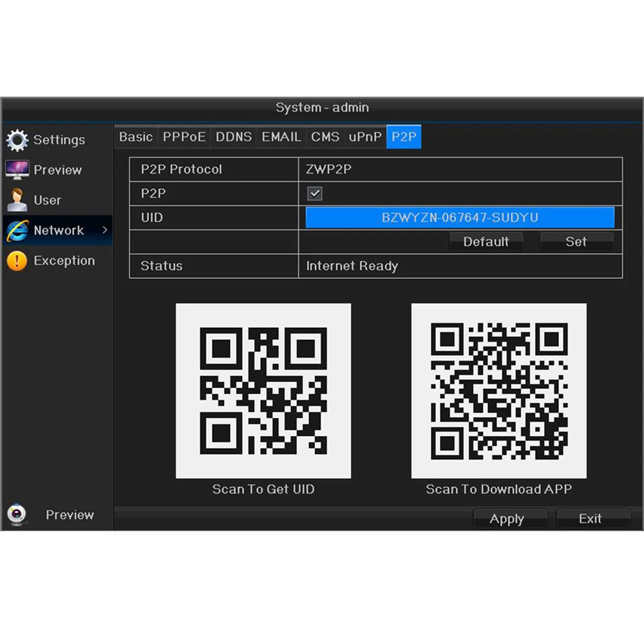The image size is (644, 644).
Task: Click the UID field BZWYZN-067647-SUDYU
Action: (460, 217)
